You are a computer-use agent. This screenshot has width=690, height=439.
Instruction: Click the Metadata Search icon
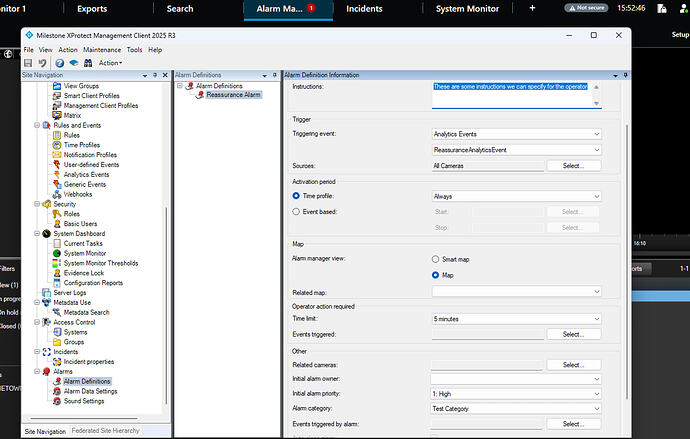[57, 312]
